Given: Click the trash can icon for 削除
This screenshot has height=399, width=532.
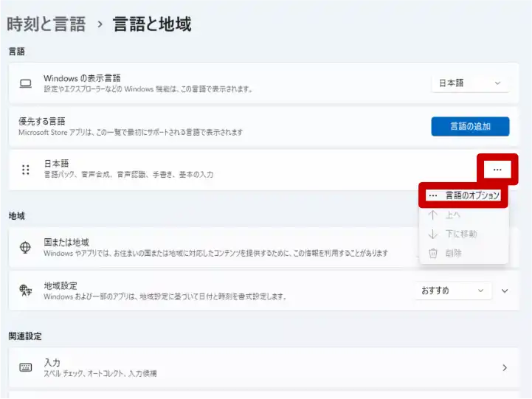Looking at the screenshot, I should click(x=433, y=253).
